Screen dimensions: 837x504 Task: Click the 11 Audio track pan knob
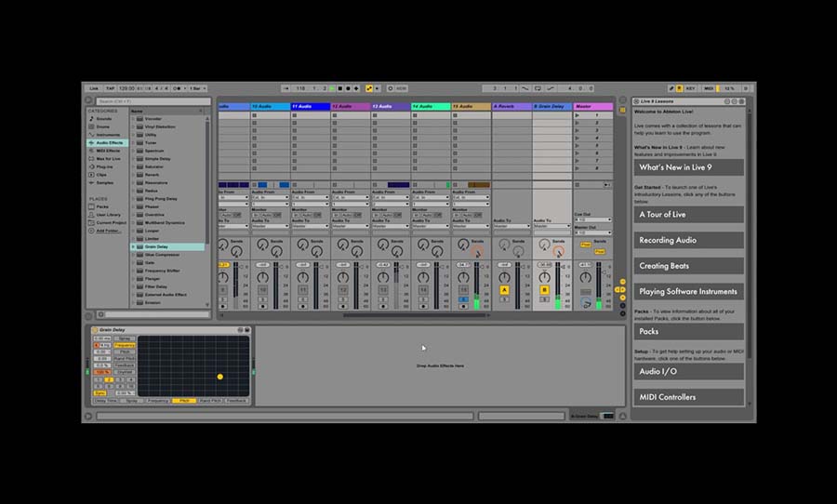pyautogui.click(x=302, y=277)
